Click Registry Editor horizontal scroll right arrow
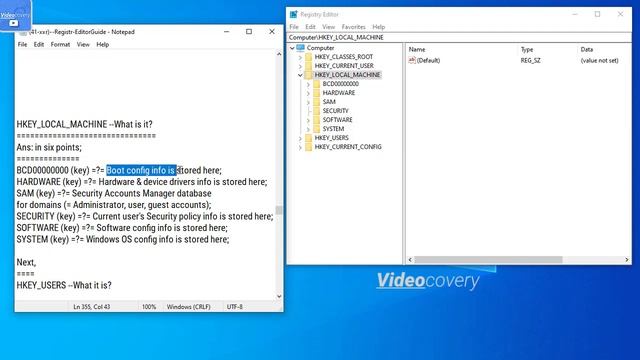Viewport: 640px width, 360px height. pyautogui.click(x=627, y=260)
